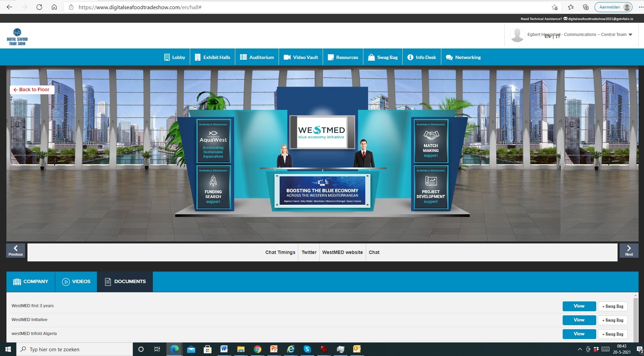Open the Video Vault
This screenshot has height=356, width=644.
pos(301,57)
